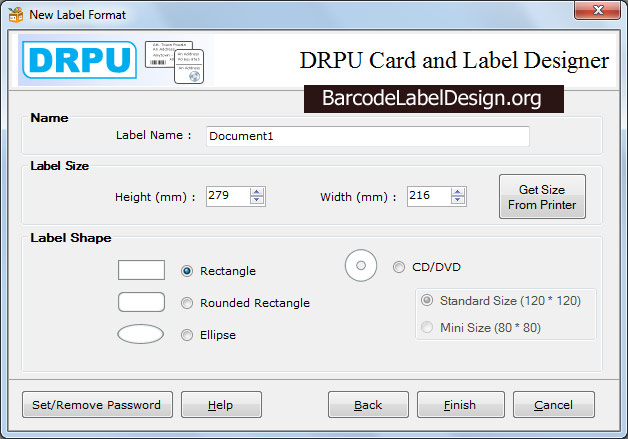The image size is (628, 439).
Task: Go to previous step with the Back button
Action: tap(368, 405)
